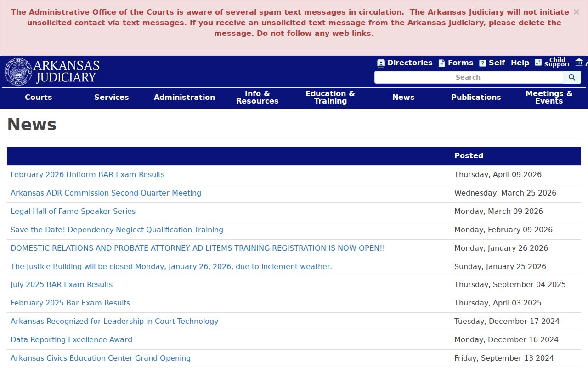
Task: Open Leadership in Court Technology article
Action: (114, 321)
